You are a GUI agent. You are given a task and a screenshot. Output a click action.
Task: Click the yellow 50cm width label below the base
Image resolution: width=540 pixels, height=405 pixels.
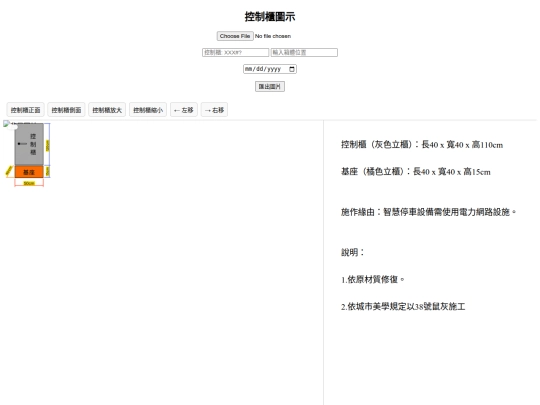tap(29, 183)
